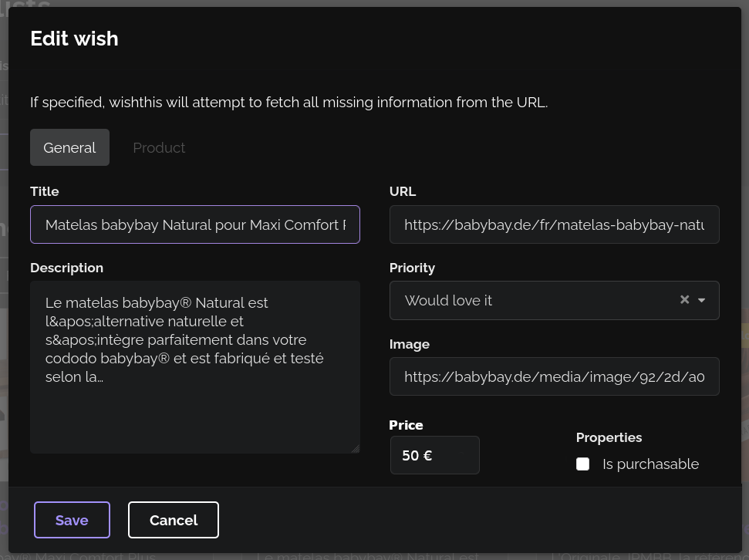Click the Priority field label
This screenshot has height=560, width=749.
click(412, 268)
